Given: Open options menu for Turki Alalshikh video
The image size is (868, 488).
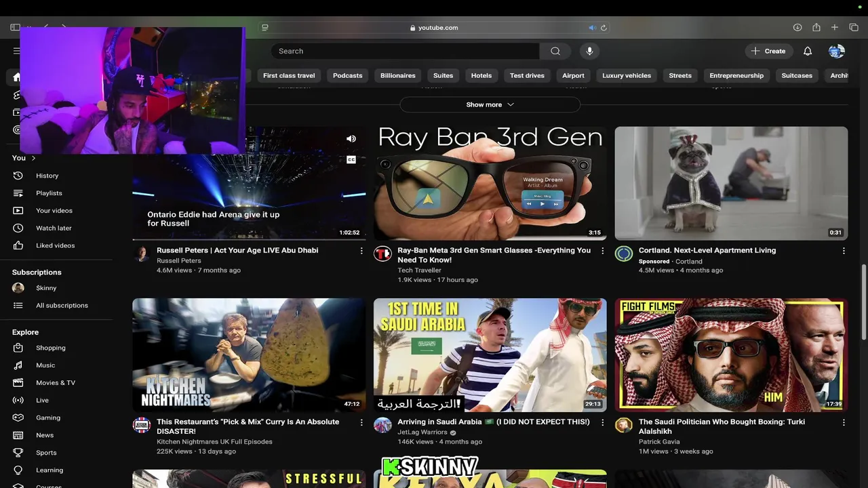Looking at the screenshot, I should point(844,422).
